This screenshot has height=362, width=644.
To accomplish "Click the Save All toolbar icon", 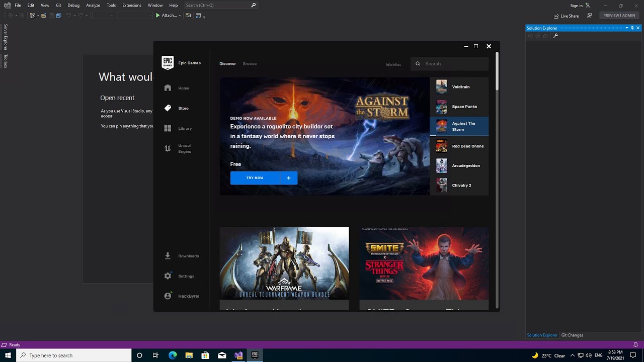I will point(58,16).
